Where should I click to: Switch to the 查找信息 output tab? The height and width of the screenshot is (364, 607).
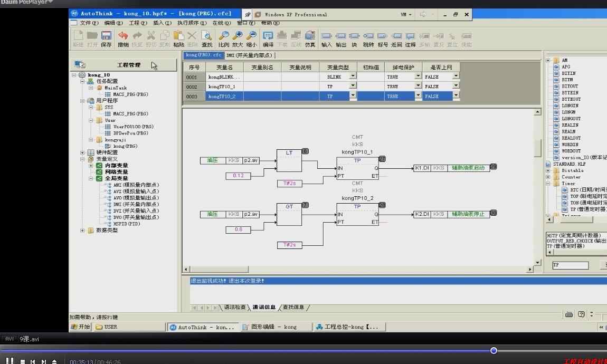(293, 307)
